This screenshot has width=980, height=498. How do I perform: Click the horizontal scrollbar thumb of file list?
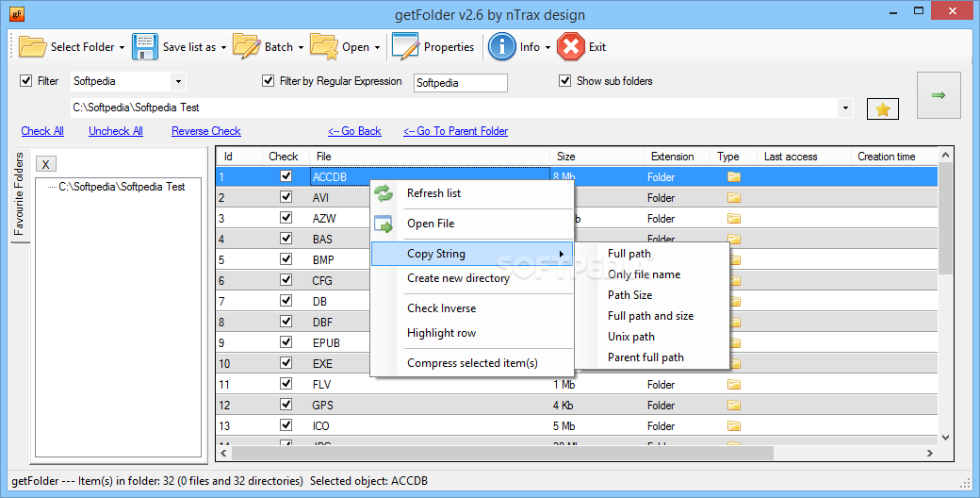click(503, 453)
